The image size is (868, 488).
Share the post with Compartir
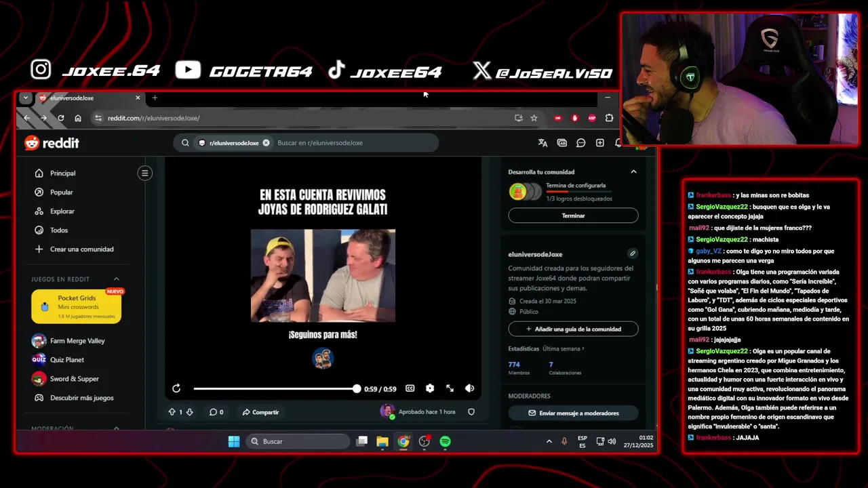point(260,412)
